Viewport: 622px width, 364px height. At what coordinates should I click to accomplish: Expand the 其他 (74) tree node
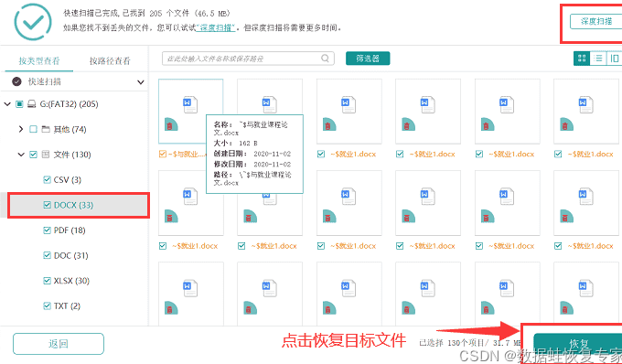[21, 129]
